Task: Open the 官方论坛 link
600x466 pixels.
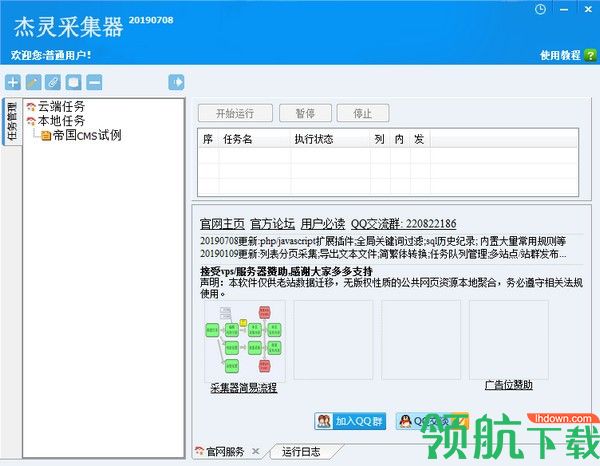Action: 272,224
